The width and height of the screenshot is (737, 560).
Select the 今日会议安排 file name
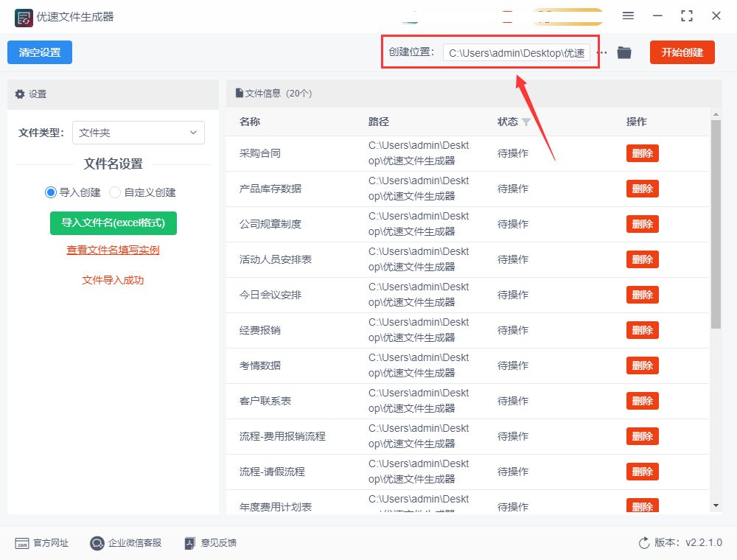click(270, 295)
